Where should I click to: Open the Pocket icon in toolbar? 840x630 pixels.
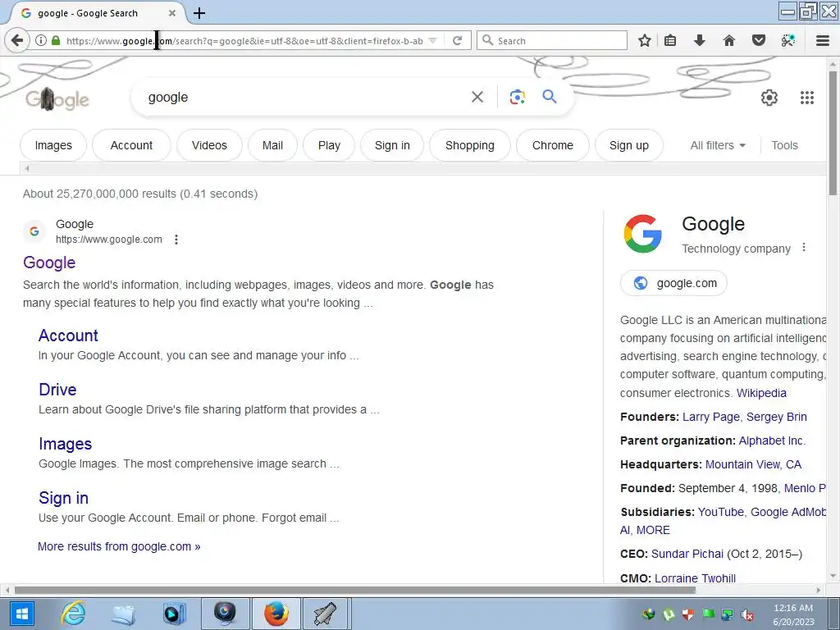(x=758, y=40)
